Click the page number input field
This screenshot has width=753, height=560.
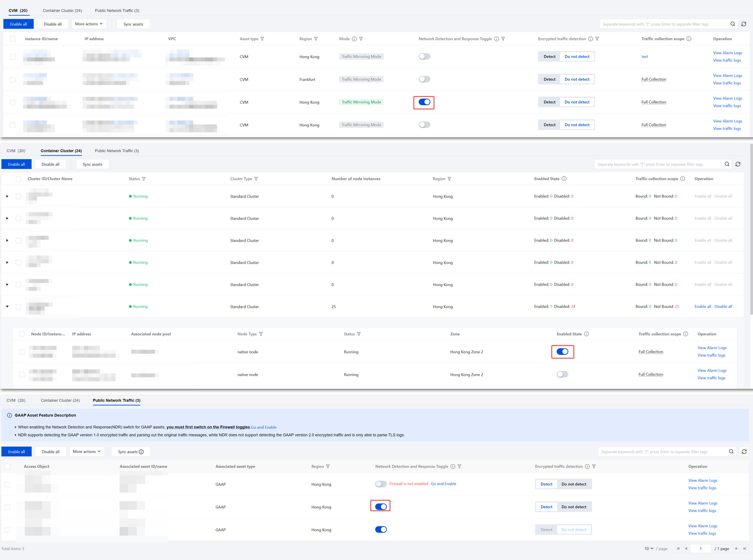coord(700,549)
